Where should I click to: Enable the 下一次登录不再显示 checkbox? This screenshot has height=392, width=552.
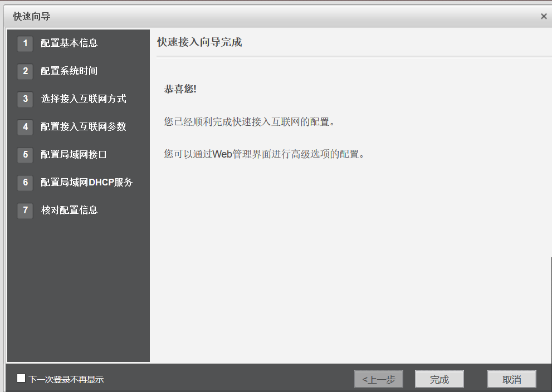[x=21, y=378]
